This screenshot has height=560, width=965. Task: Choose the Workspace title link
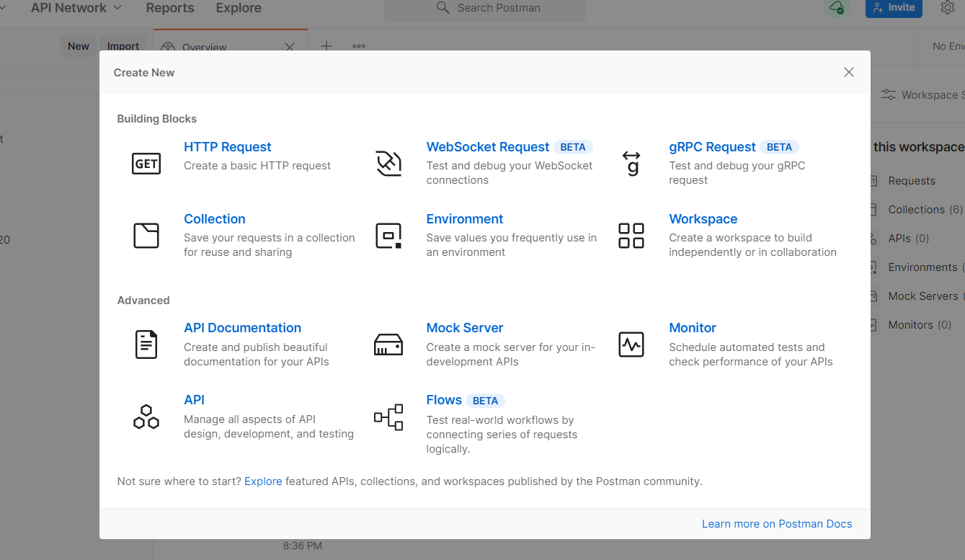pyautogui.click(x=703, y=219)
